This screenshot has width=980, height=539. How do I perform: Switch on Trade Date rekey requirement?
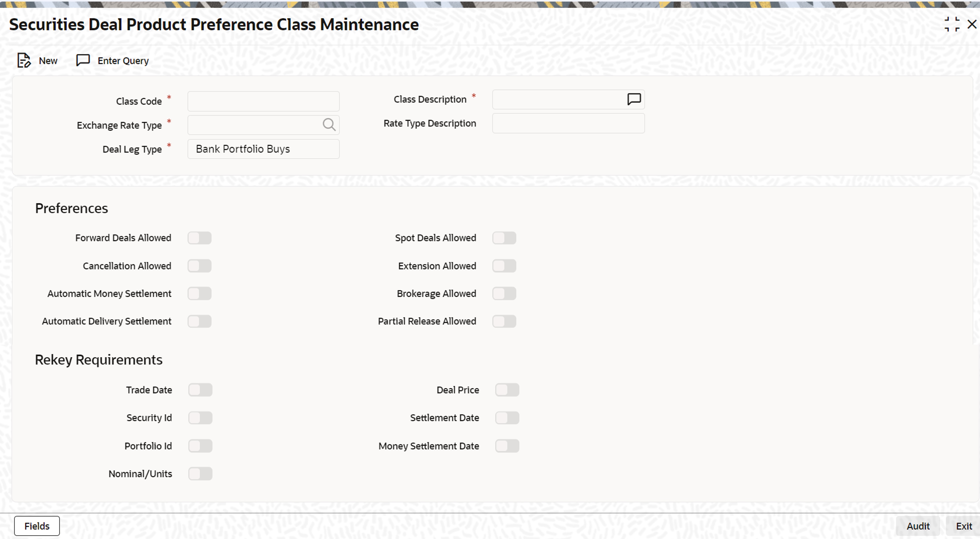tap(200, 390)
